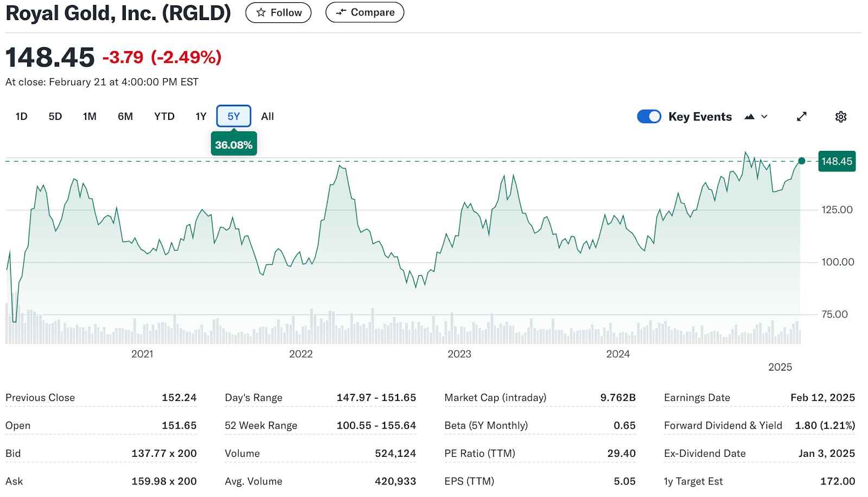Image resolution: width=868 pixels, height=497 pixels.
Task: Choose the 1Y range tab
Action: pos(201,116)
